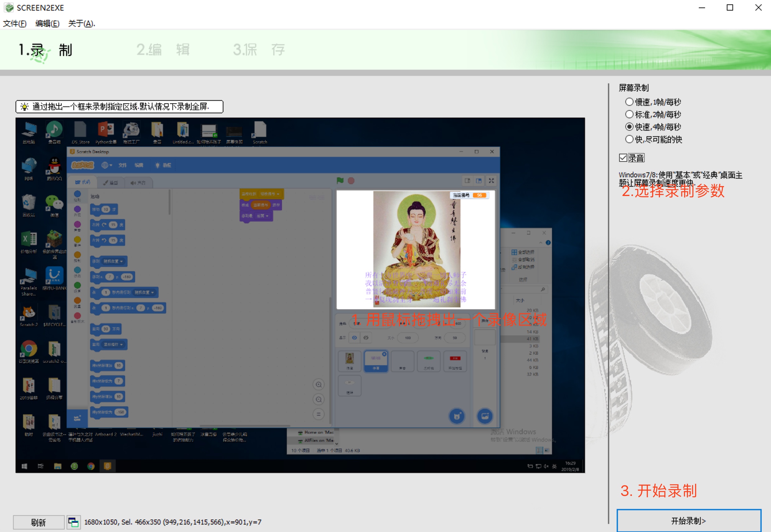Click the Windows Start button in preview taskbar
Screen dimensions: 771x532
tap(24, 466)
